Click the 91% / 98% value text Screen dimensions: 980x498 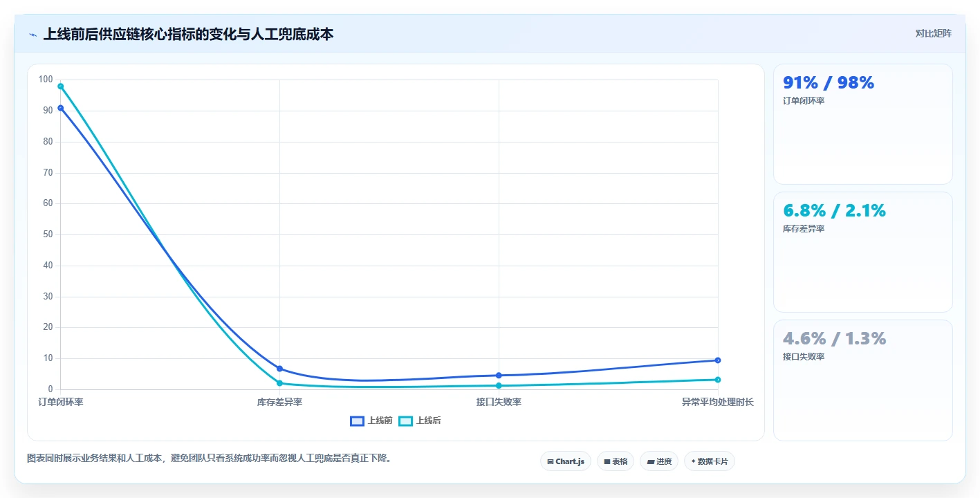829,82
